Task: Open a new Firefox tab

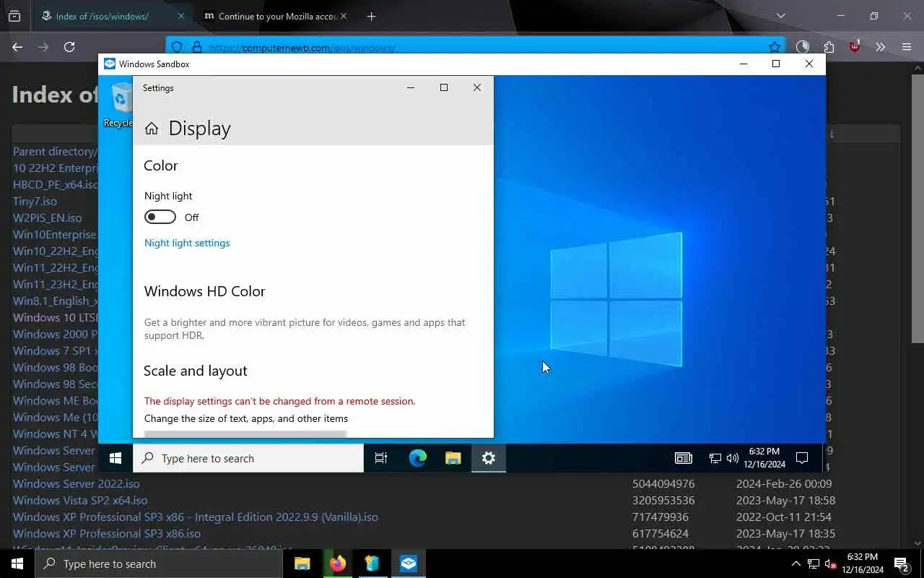Action: [371, 16]
